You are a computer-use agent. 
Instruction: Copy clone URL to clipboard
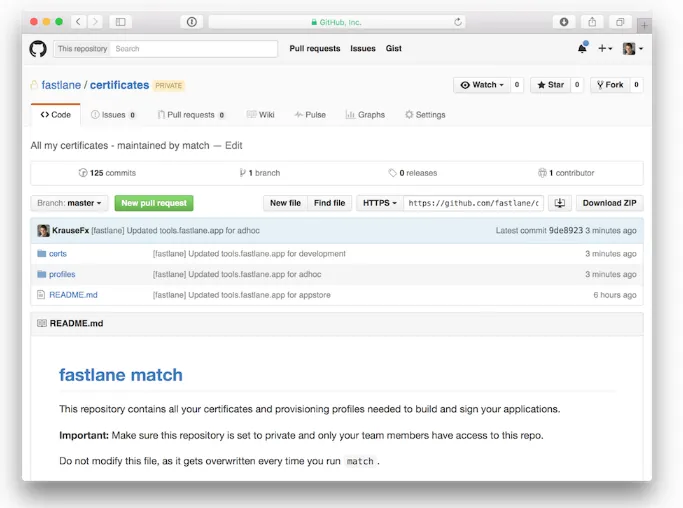pos(560,203)
